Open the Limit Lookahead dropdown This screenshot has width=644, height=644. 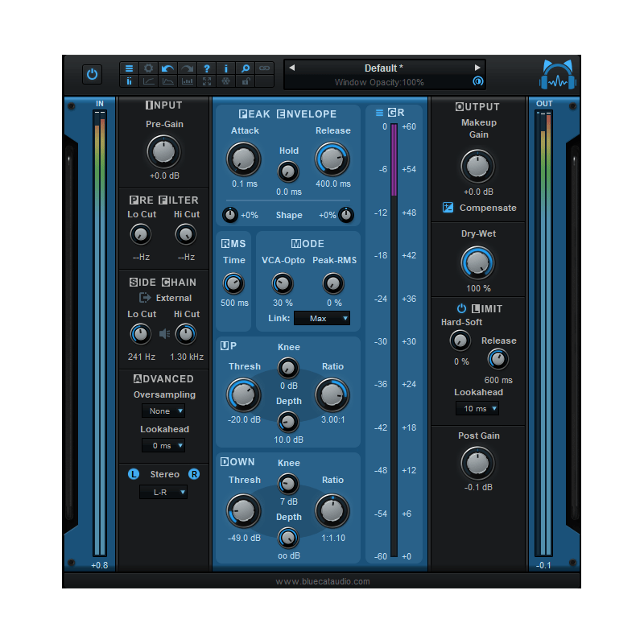point(477,408)
